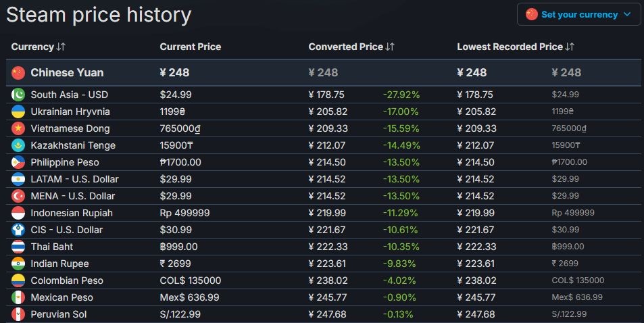Click the Indian Rupee flag icon

pos(18,264)
